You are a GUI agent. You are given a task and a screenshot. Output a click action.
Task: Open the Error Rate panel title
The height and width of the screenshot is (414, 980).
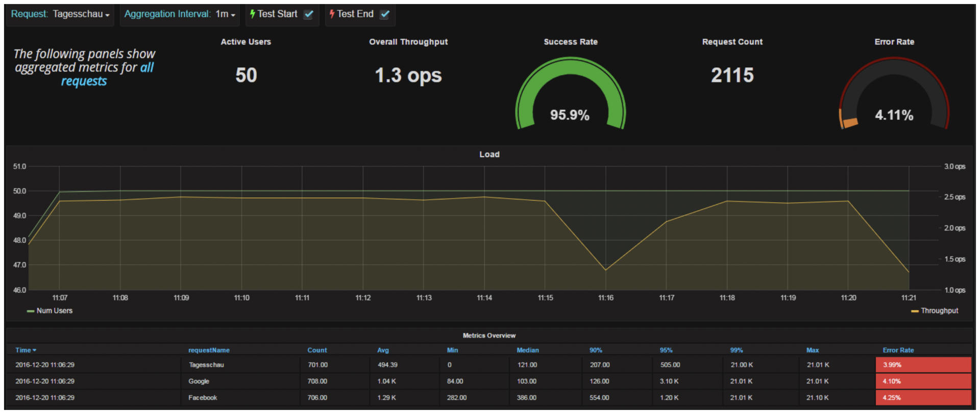pyautogui.click(x=894, y=42)
